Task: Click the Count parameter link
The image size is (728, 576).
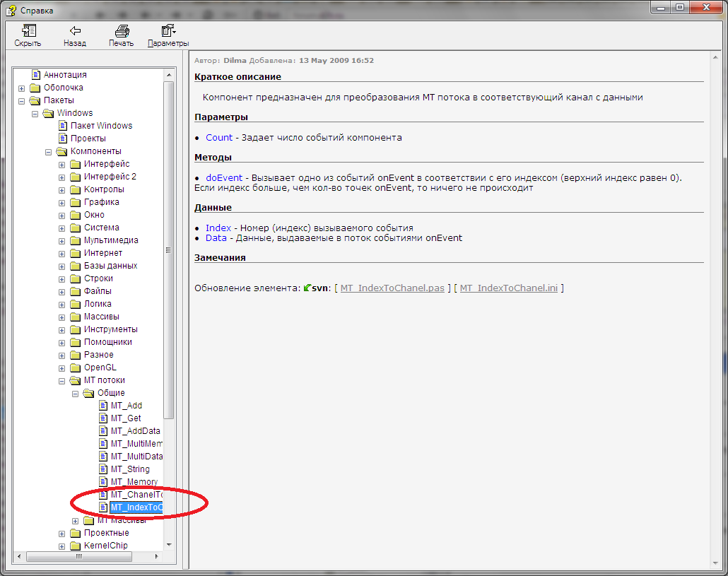Action: (x=219, y=138)
